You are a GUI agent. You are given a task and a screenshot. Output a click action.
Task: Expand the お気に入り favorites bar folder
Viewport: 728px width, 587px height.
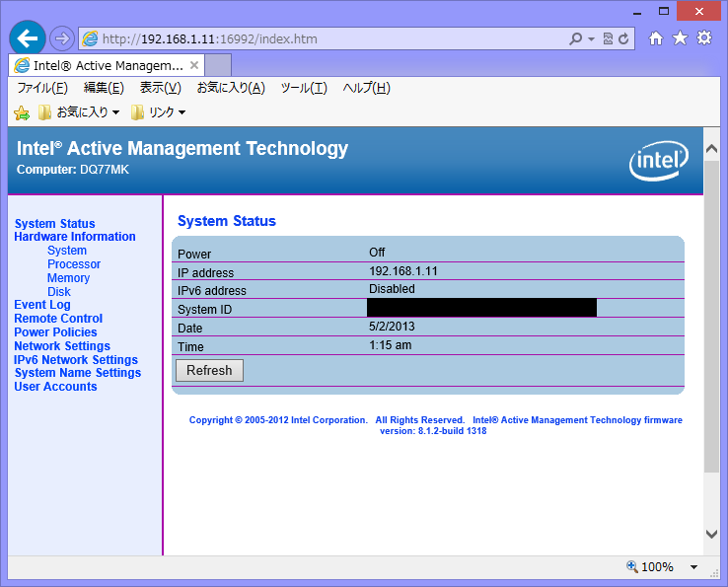(x=78, y=112)
